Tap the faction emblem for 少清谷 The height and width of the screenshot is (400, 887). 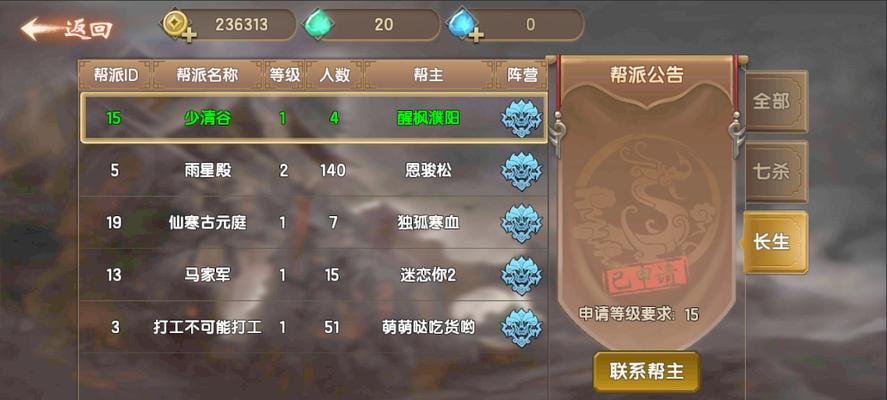tap(520, 118)
